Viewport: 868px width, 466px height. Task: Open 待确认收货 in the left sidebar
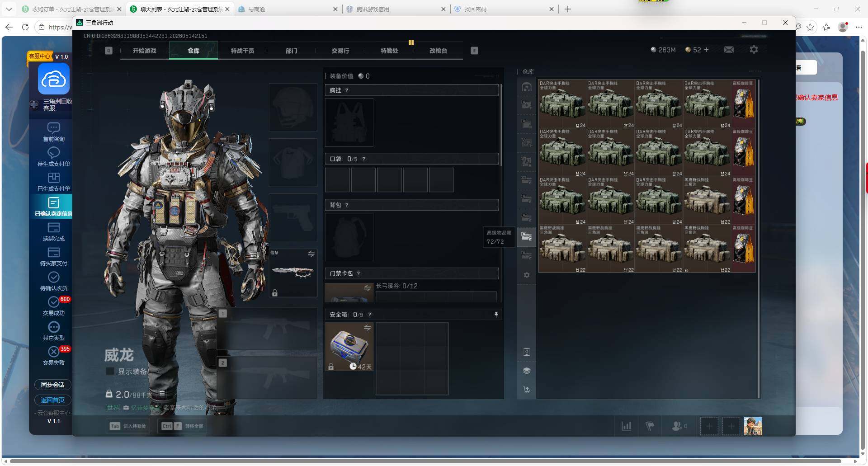(x=53, y=281)
